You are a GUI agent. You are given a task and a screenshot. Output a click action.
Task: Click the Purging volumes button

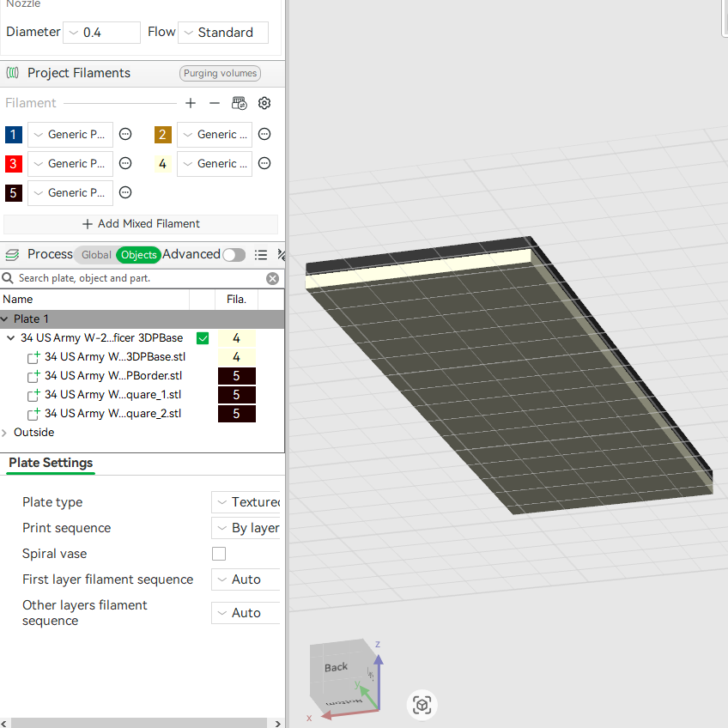220,73
